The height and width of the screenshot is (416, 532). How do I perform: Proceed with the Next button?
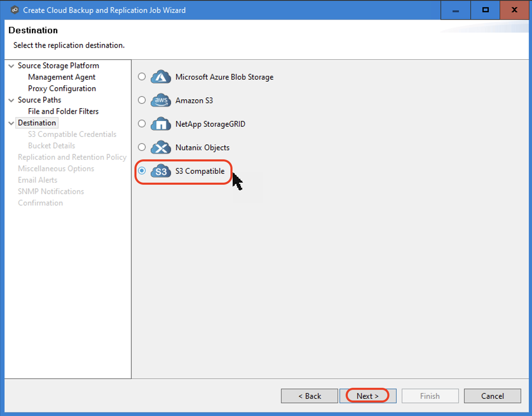368,396
